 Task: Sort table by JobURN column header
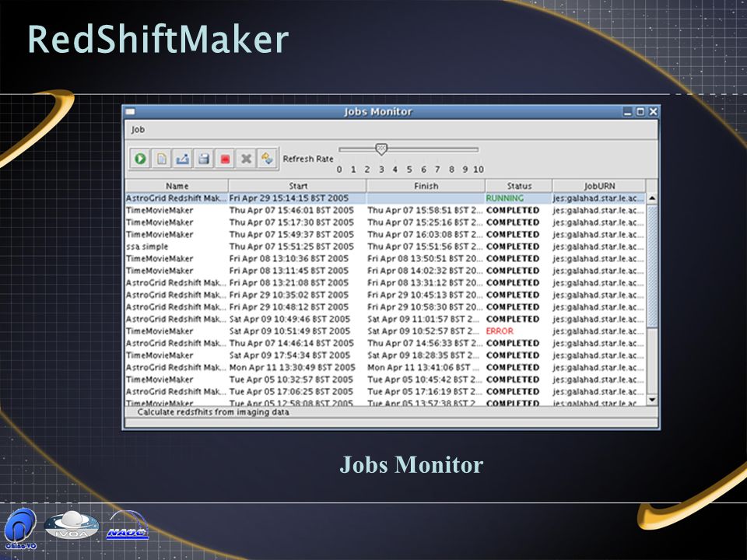[x=599, y=186]
